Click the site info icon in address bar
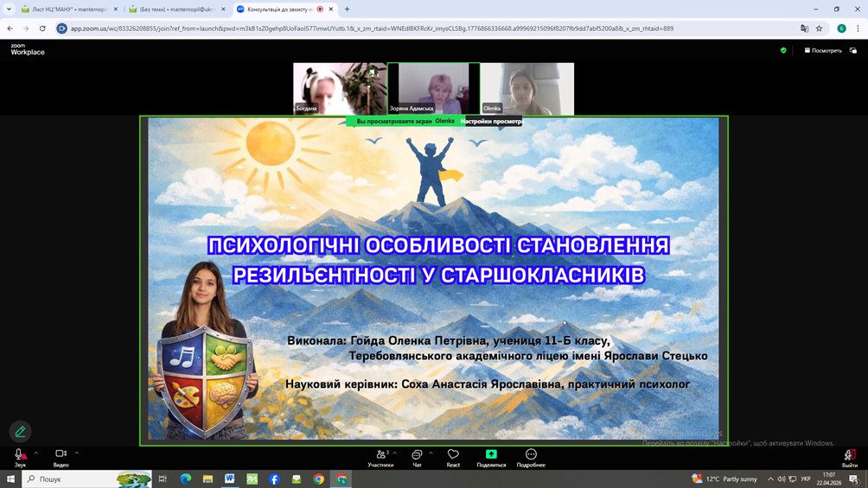The height and width of the screenshot is (488, 868). (x=62, y=29)
